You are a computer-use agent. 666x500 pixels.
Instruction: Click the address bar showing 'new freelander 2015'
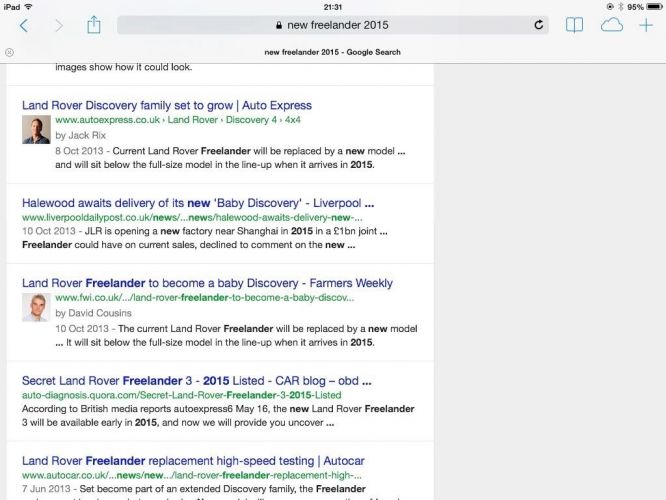[333, 25]
